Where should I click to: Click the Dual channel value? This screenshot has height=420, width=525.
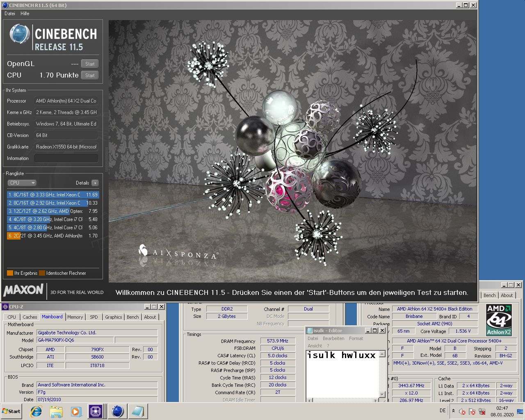point(308,309)
